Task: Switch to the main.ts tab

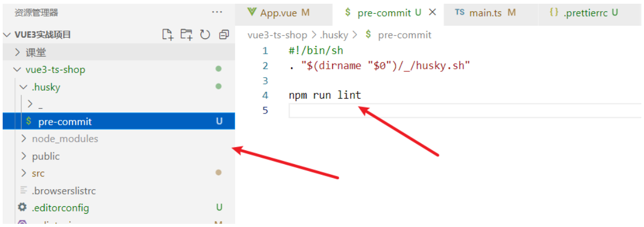Action: click(x=485, y=13)
